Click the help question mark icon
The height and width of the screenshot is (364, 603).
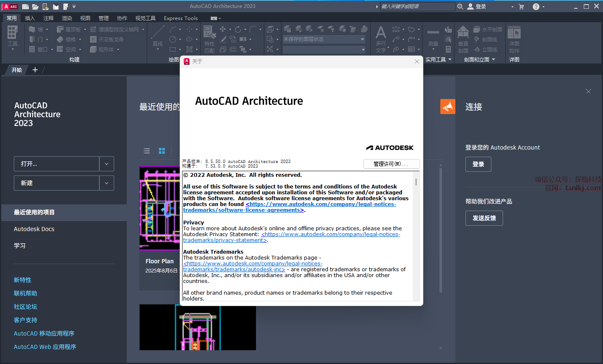[536, 7]
